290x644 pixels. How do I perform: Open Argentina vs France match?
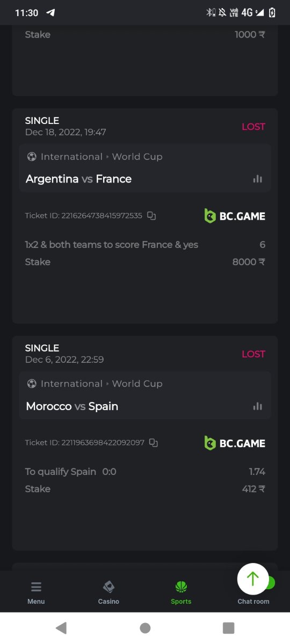point(79,179)
